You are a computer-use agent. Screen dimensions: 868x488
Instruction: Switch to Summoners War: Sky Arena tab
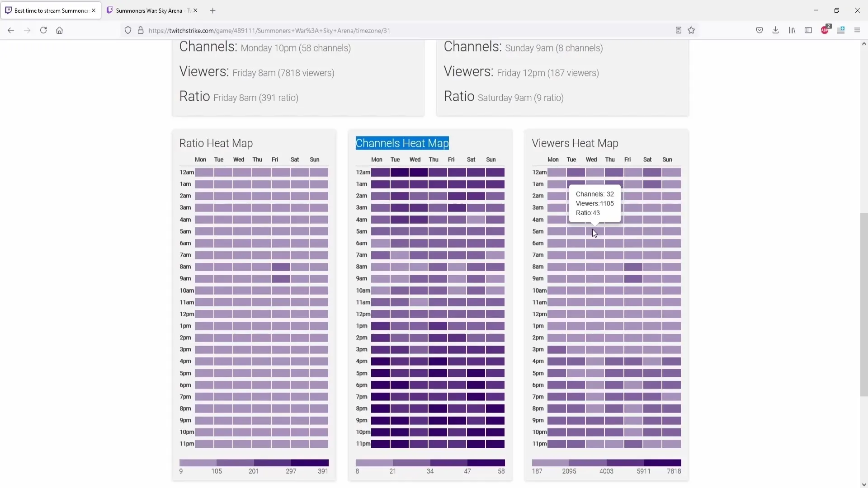(x=153, y=10)
